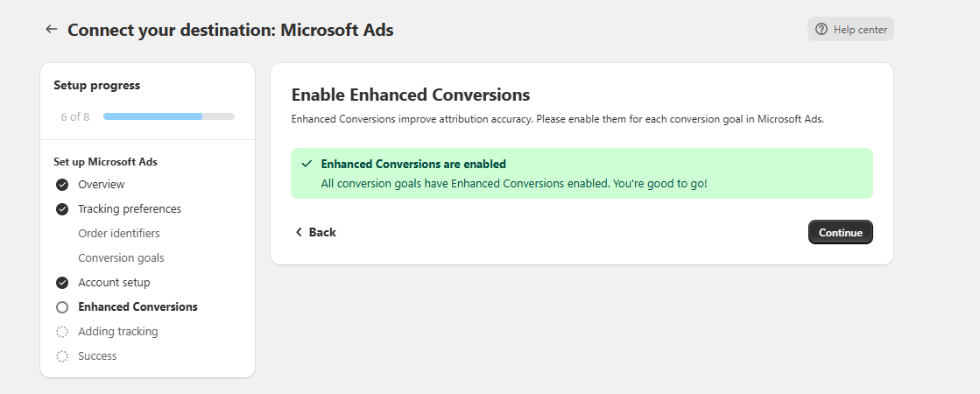Click the Help center question mark icon
This screenshot has height=394, width=980.
point(821,30)
